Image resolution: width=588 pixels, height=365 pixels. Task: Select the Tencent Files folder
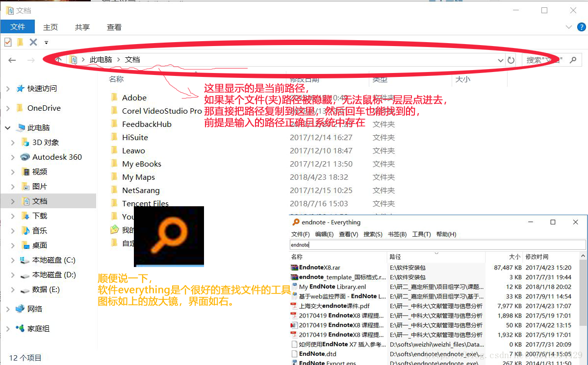pyautogui.click(x=145, y=203)
